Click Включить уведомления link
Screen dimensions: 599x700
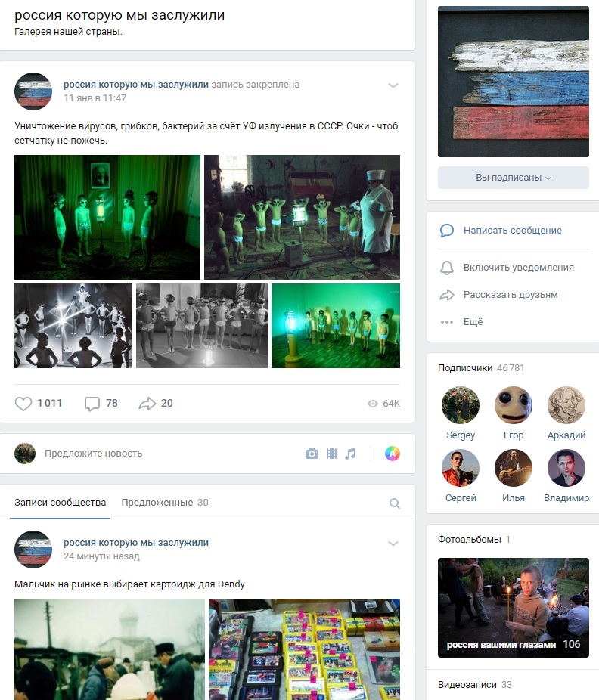(519, 268)
